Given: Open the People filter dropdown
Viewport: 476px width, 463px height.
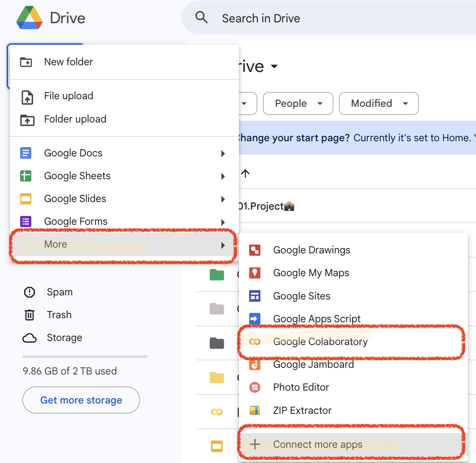Looking at the screenshot, I should [x=298, y=103].
